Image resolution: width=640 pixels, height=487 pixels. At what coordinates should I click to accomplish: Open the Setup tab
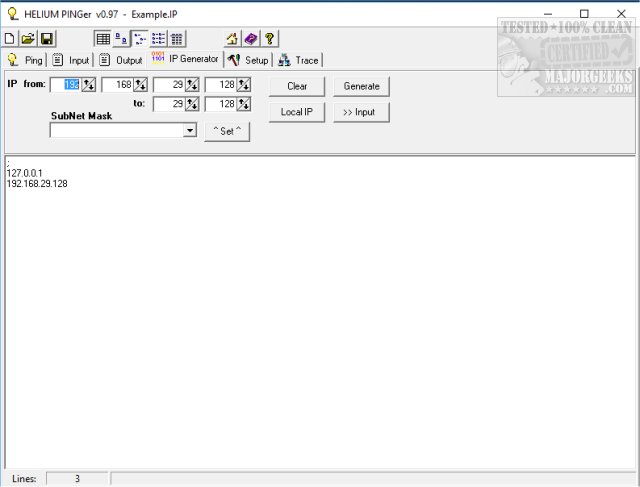coord(248,60)
